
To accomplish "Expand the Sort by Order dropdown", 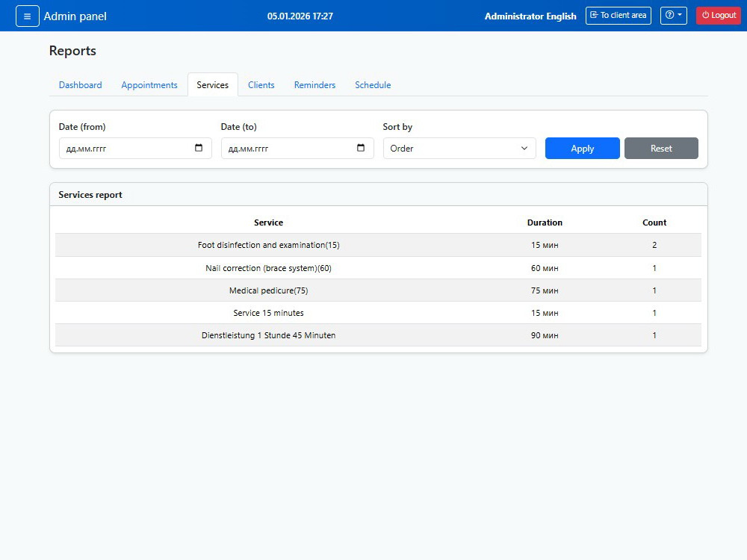I will tap(459, 148).
